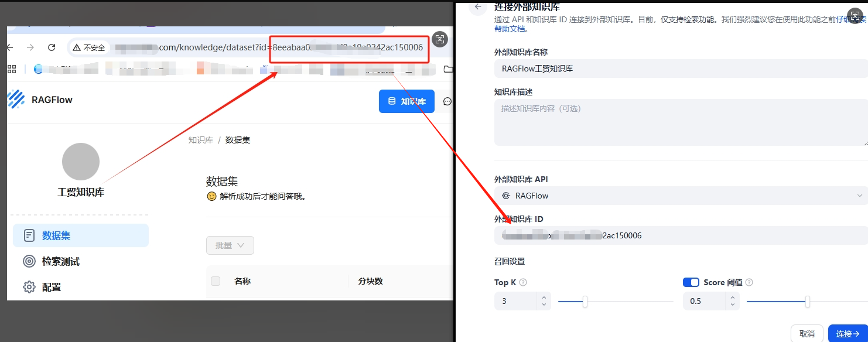The height and width of the screenshot is (342, 868).
Task: Click the chat bubble icon beside 知识库 button
Action: [447, 101]
